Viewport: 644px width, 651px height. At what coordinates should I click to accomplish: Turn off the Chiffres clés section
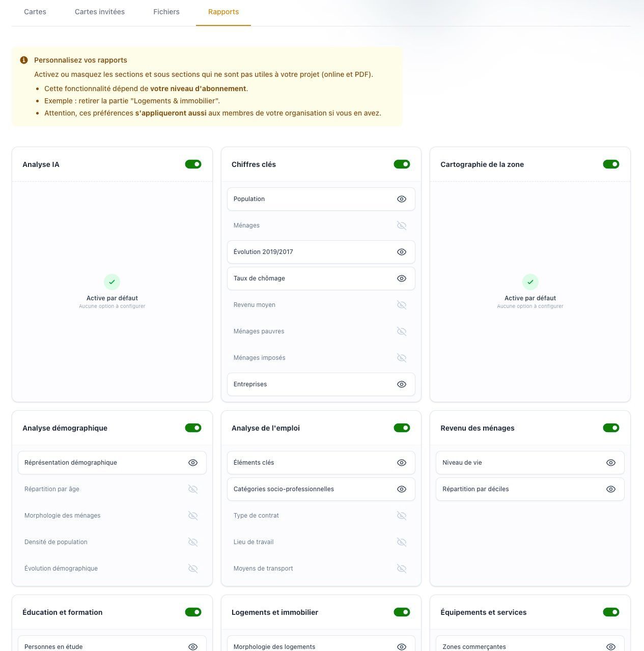pyautogui.click(x=402, y=164)
